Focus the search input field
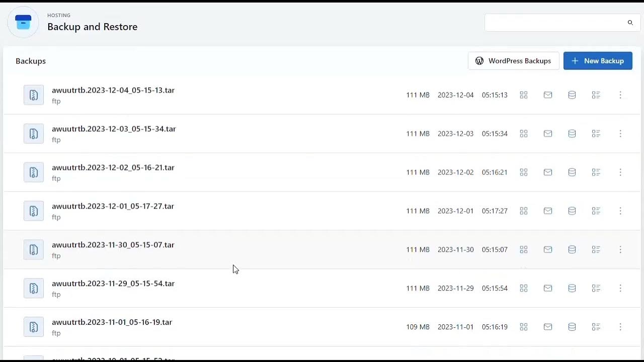The image size is (644, 362). click(x=553, y=23)
